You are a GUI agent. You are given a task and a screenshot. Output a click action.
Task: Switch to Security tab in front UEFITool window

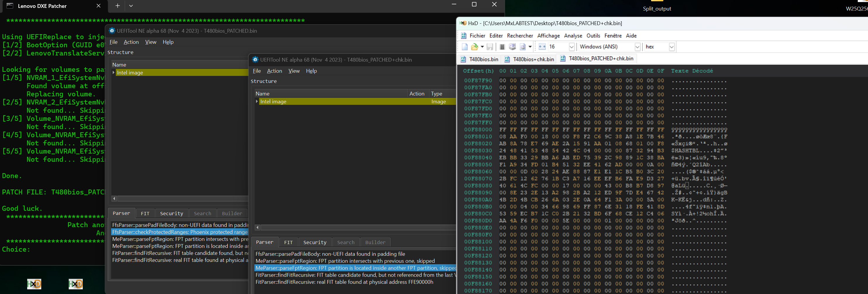click(314, 242)
